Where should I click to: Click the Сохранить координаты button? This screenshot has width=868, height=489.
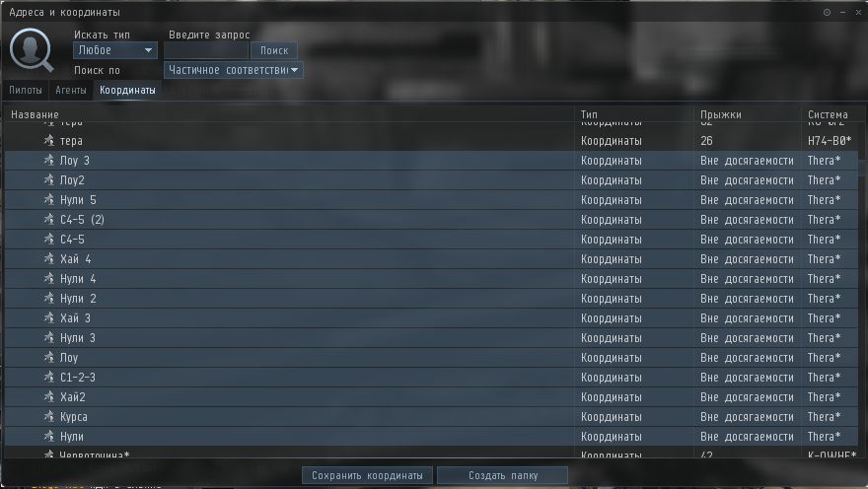pyautogui.click(x=367, y=475)
